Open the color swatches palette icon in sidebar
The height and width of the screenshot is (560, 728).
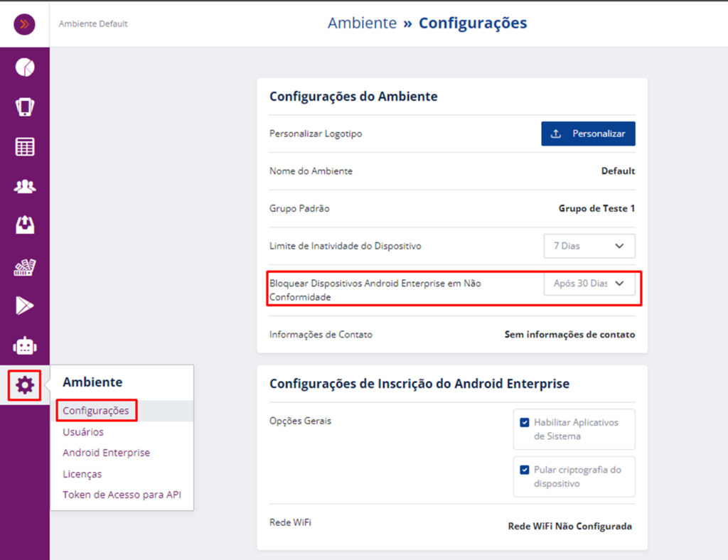[x=25, y=267]
